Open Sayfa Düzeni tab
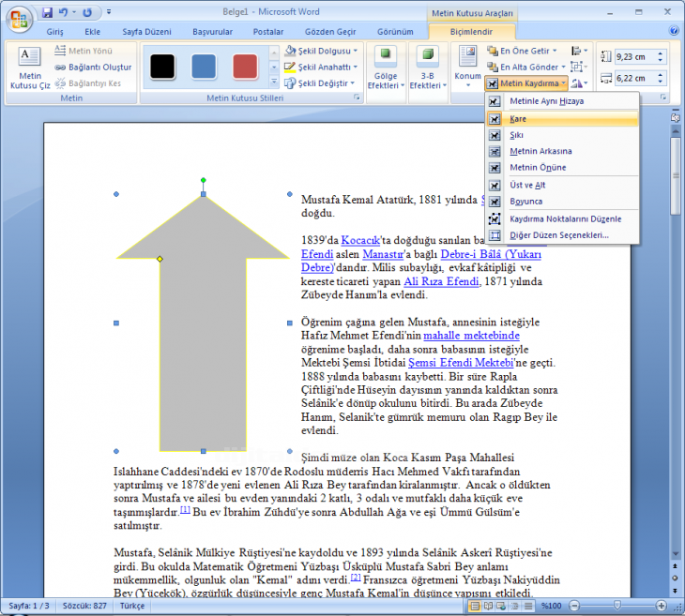 click(146, 32)
